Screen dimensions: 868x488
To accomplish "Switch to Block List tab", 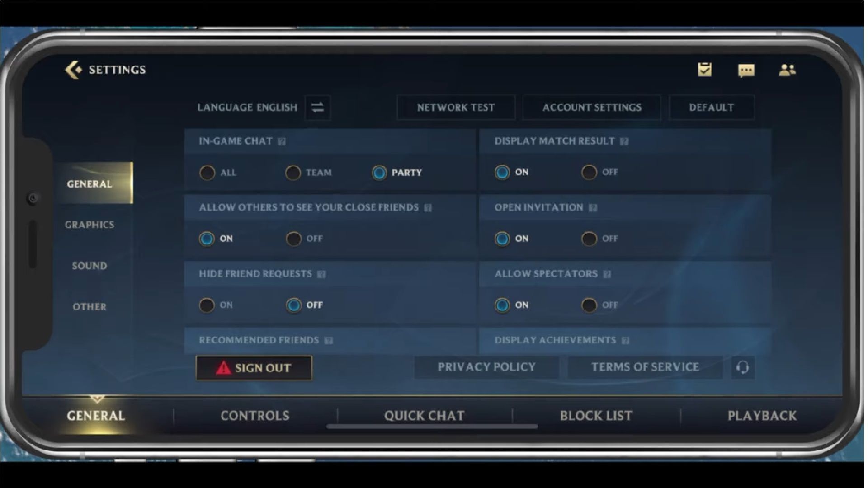I will click(596, 415).
